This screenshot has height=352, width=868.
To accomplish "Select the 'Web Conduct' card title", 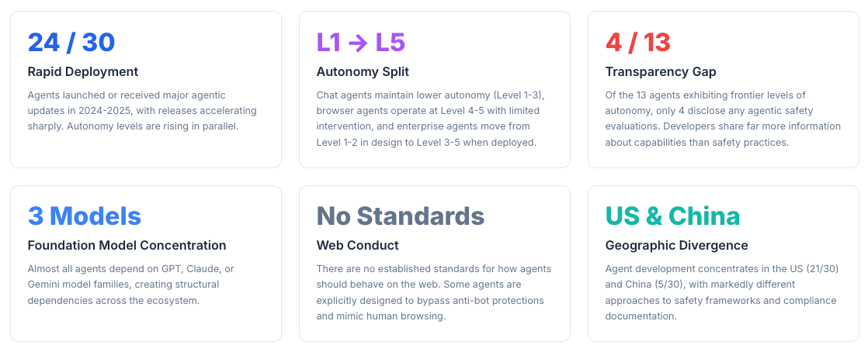I will (x=357, y=246).
